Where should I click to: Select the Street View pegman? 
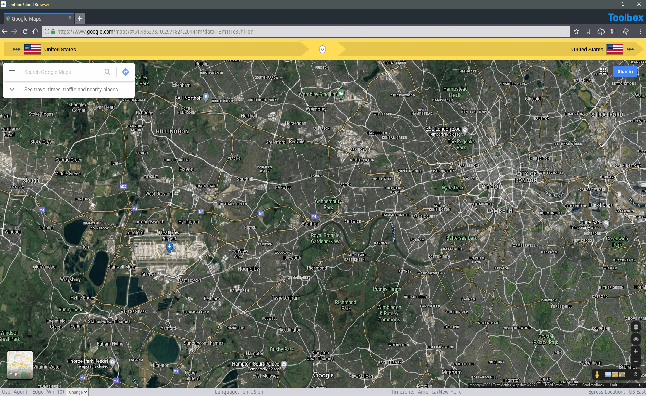(597, 374)
